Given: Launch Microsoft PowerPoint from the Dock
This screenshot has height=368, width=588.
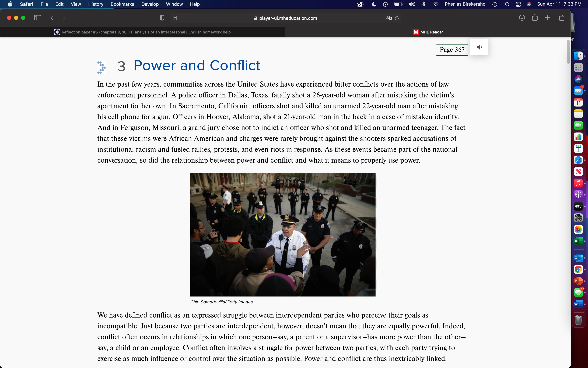Looking at the screenshot, I should 578,281.
